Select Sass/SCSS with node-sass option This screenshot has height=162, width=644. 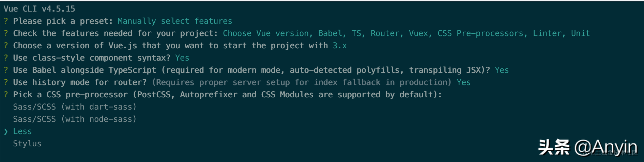click(75, 119)
